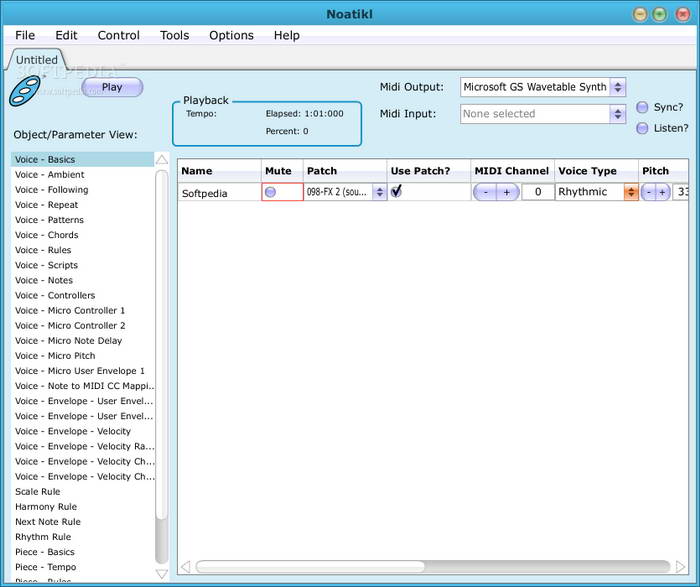The image size is (700, 587).
Task: Decrease Pitch with the minus button
Action: [x=650, y=192]
